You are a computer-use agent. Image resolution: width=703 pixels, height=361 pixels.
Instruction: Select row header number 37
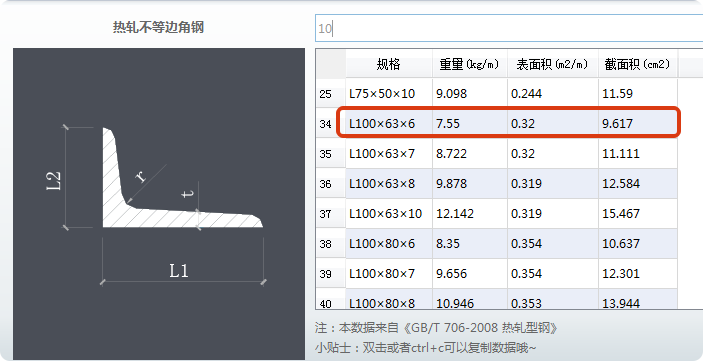point(330,214)
